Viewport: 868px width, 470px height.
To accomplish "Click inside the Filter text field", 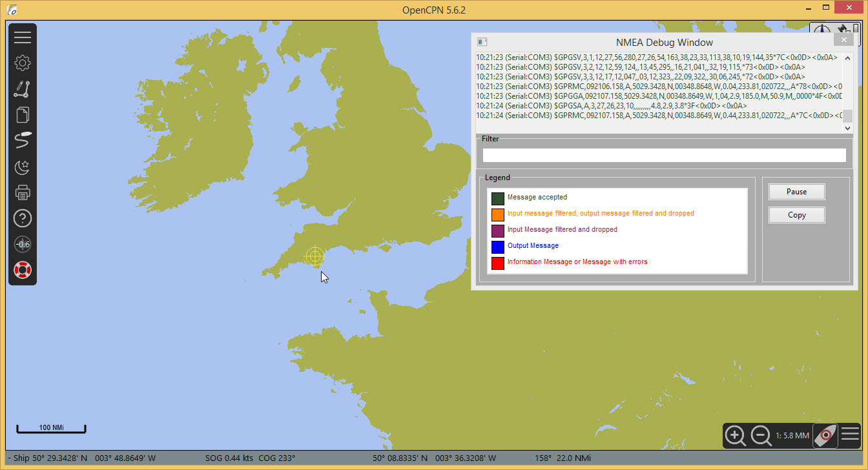I will [x=664, y=156].
